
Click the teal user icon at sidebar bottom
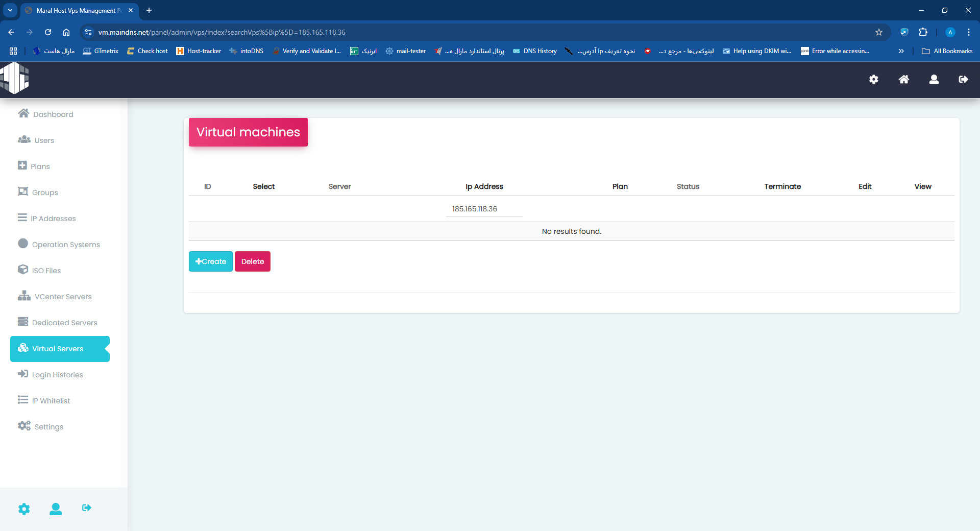click(x=56, y=509)
